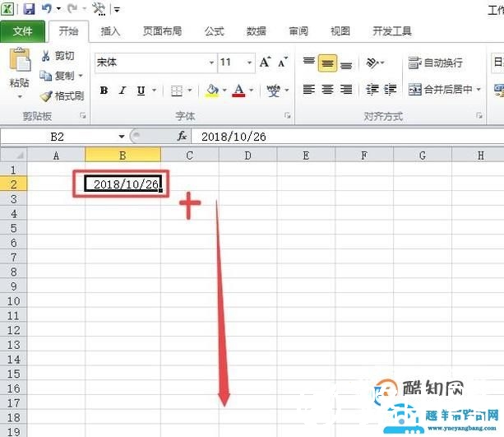Toggle middle vertical alignment
This screenshot has height=437, width=504.
click(x=327, y=63)
